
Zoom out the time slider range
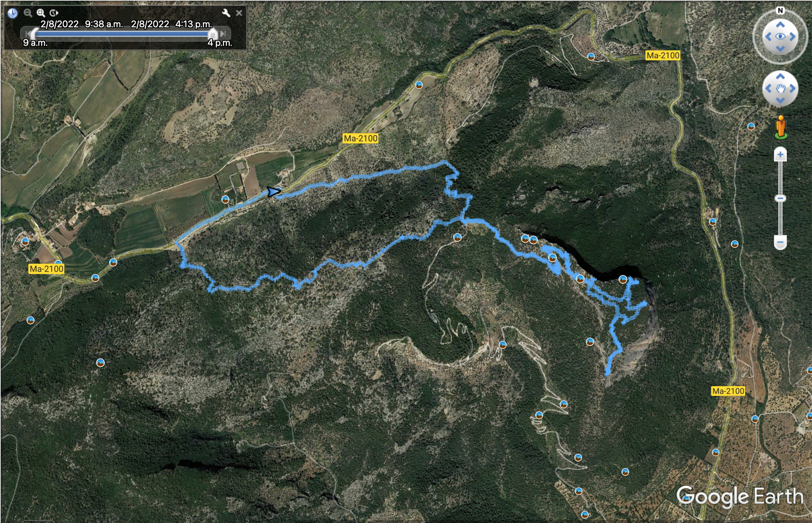point(28,13)
